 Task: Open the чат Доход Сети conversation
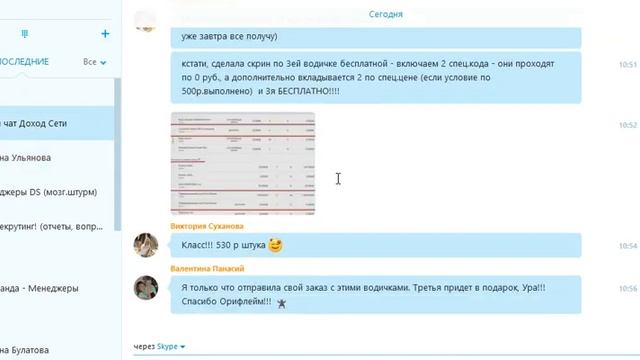click(57, 123)
